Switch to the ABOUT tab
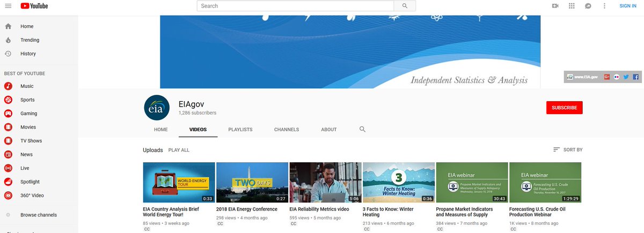The height and width of the screenshot is (233, 644). click(x=329, y=130)
